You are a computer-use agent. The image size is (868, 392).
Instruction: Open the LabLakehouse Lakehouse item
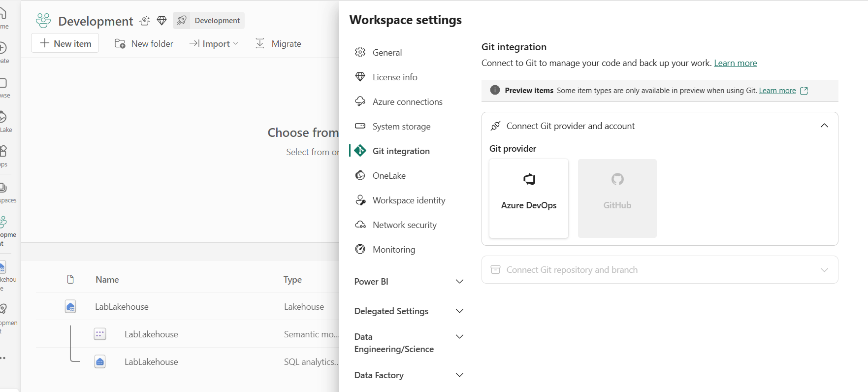[122, 307]
